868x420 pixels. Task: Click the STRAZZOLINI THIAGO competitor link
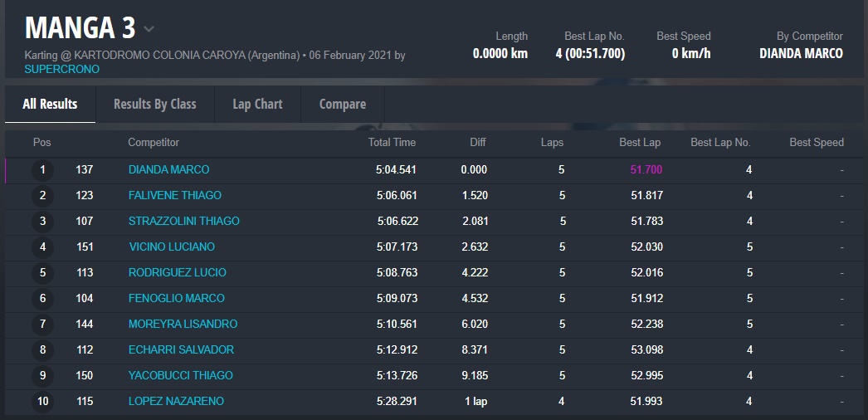coord(183,221)
